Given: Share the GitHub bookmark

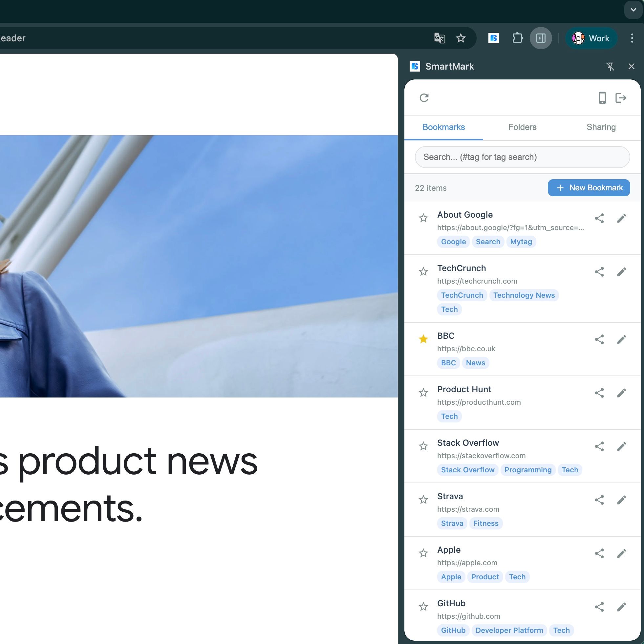Looking at the screenshot, I should (x=599, y=607).
